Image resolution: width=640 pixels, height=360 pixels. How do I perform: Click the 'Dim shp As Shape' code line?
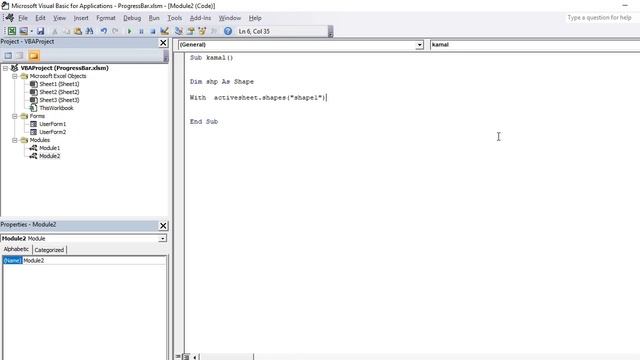pyautogui.click(x=222, y=82)
